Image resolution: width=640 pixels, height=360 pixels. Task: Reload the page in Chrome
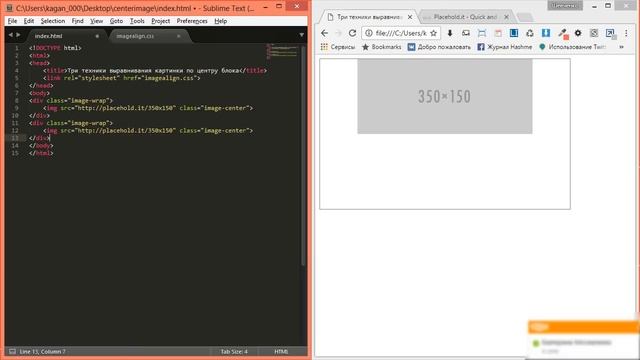[x=352, y=33]
